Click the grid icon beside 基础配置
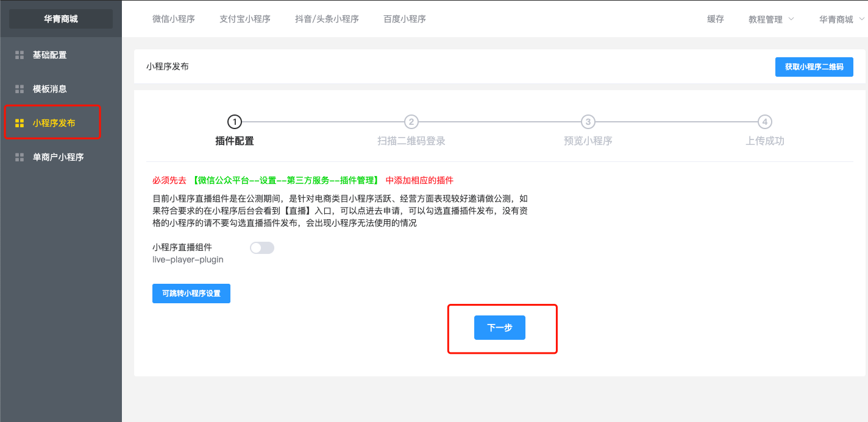 [x=20, y=55]
